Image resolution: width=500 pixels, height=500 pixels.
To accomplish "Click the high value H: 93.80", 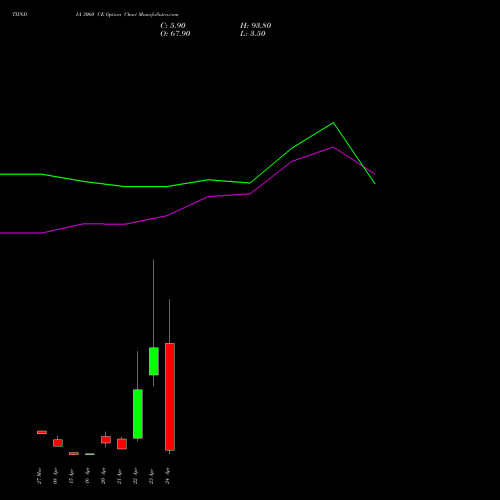I will [255, 26].
